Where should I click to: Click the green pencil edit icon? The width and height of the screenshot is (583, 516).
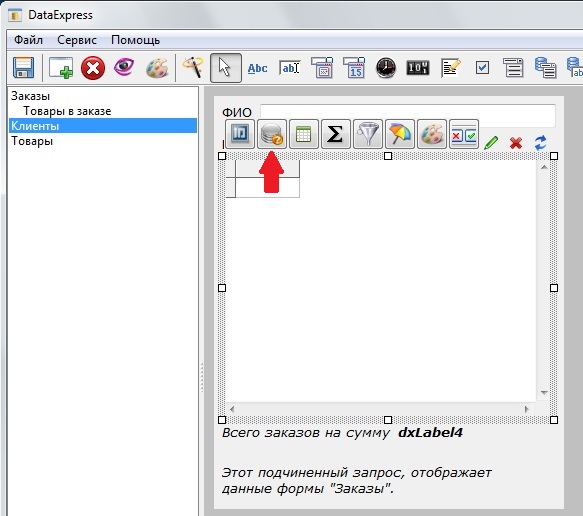click(491, 143)
